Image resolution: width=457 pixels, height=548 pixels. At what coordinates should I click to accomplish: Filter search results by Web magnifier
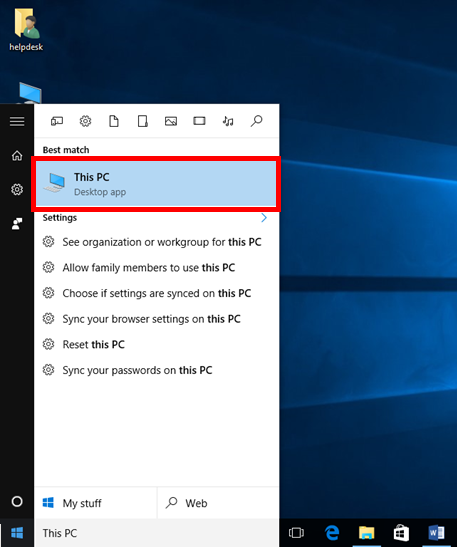[256, 121]
